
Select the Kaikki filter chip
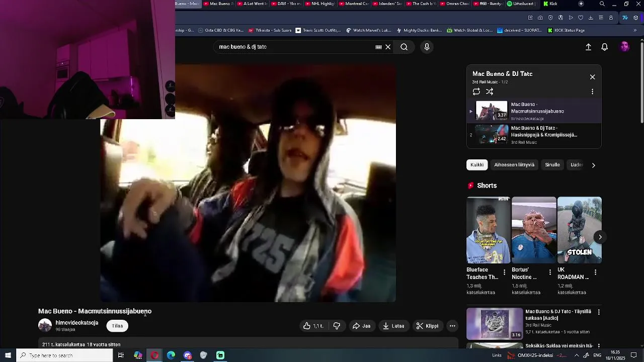477,165
